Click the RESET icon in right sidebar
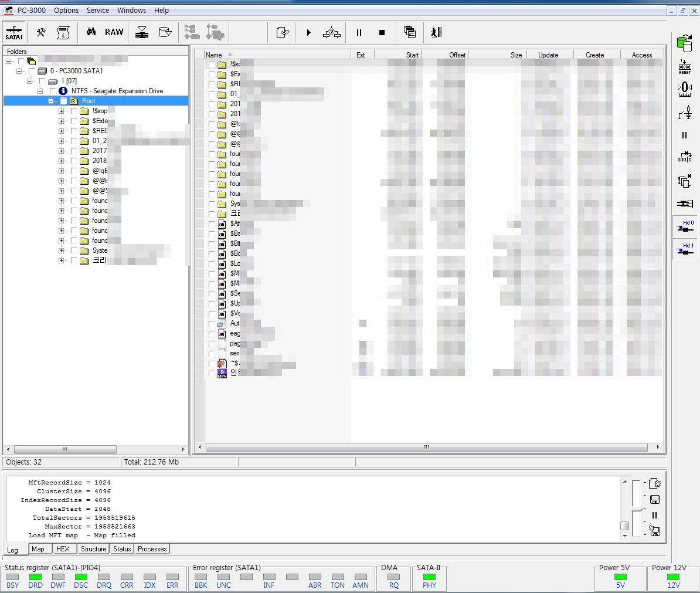 point(684,66)
